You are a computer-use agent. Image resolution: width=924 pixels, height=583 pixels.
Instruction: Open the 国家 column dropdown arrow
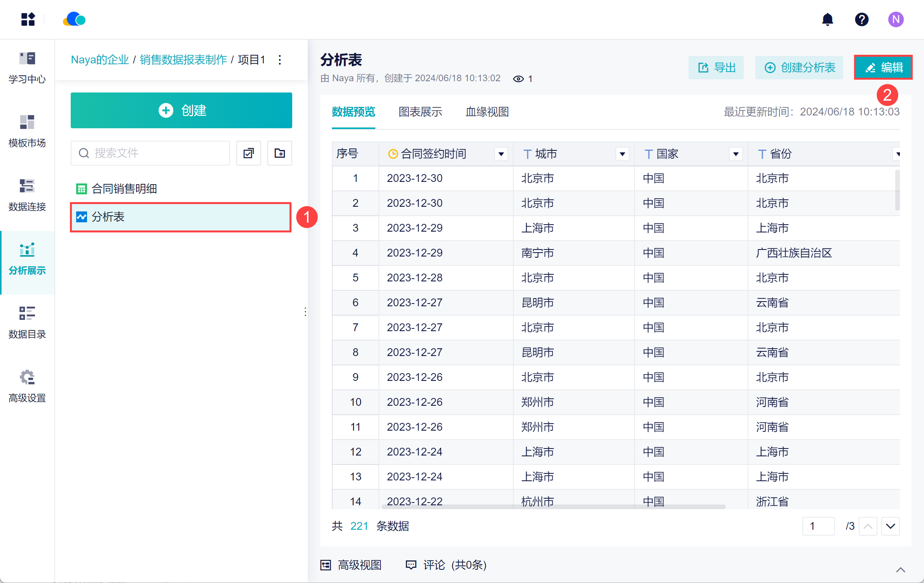pos(736,154)
